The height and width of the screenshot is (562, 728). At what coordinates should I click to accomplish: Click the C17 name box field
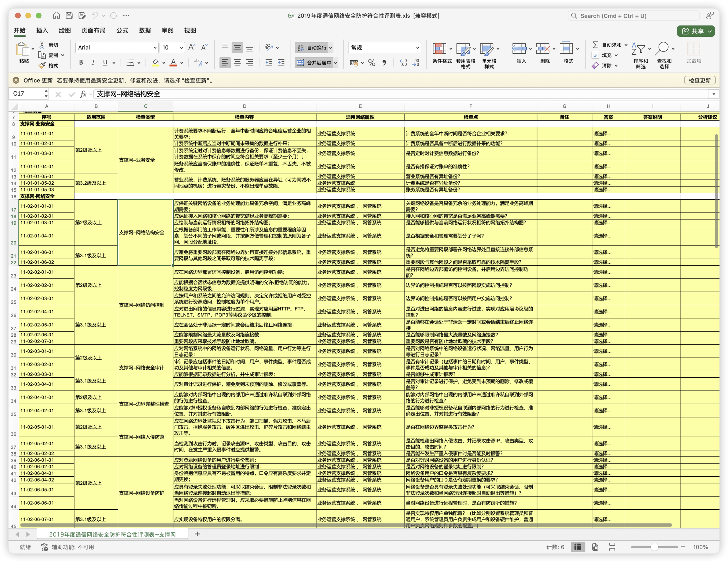(27, 94)
